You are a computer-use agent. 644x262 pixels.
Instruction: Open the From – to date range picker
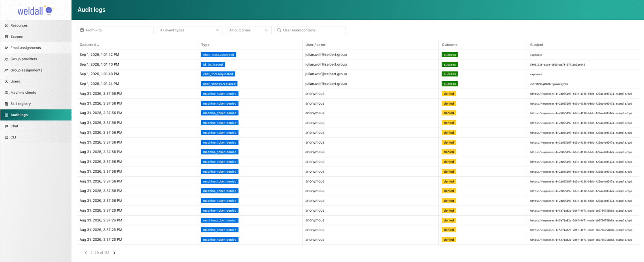pyautogui.click(x=116, y=30)
